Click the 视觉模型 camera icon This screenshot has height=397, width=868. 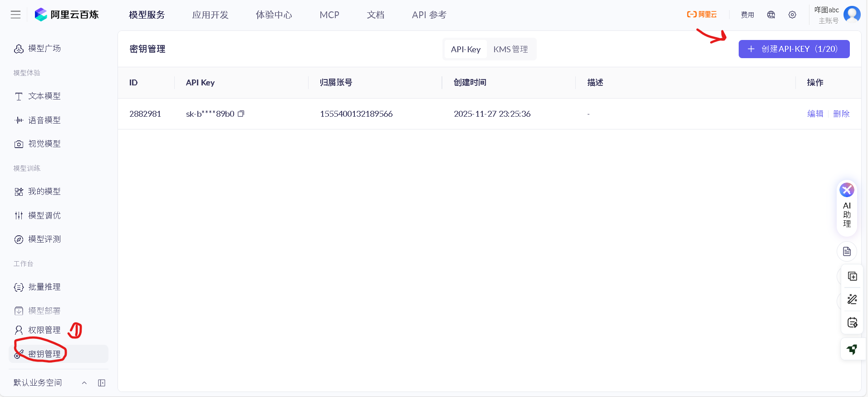(x=19, y=144)
